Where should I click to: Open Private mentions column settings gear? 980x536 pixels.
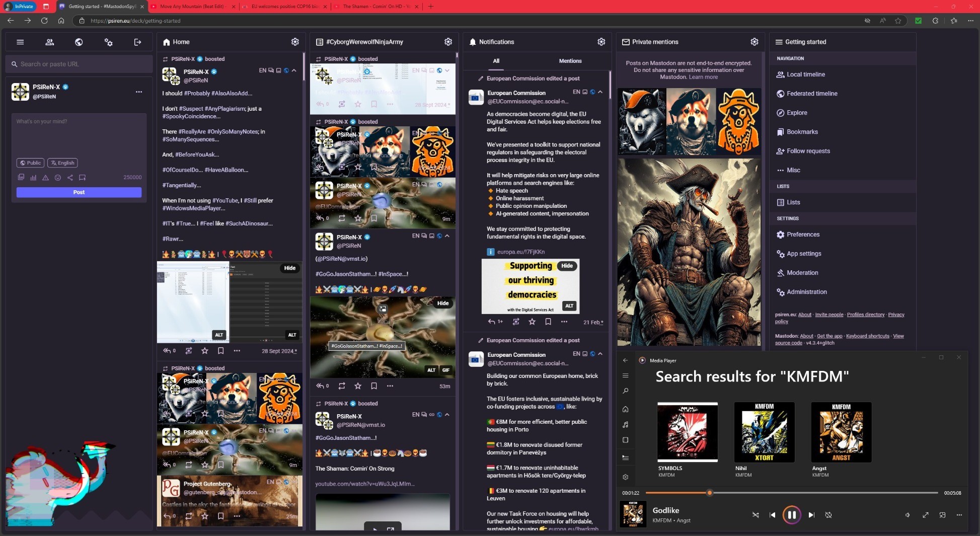(754, 42)
